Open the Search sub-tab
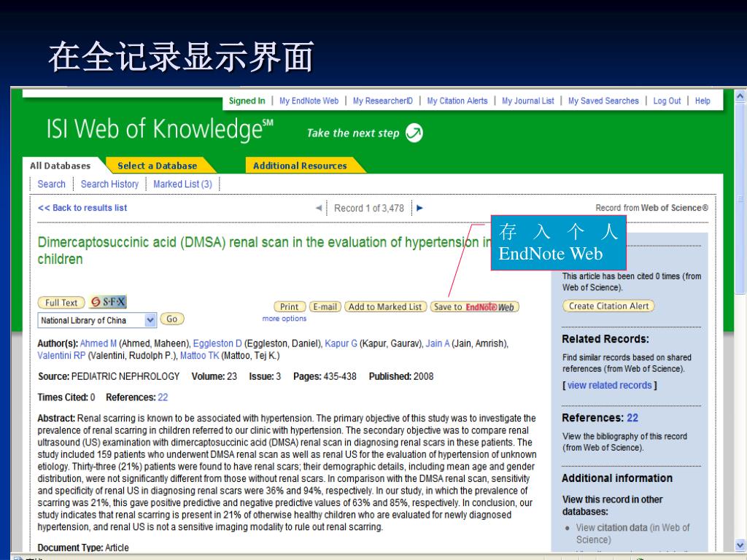Screen dimensions: 747x560 52,184
